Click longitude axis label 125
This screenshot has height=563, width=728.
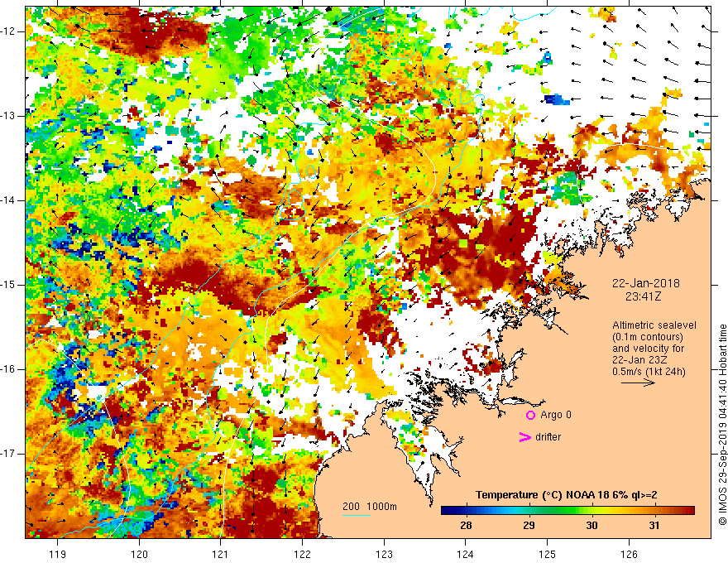click(548, 555)
